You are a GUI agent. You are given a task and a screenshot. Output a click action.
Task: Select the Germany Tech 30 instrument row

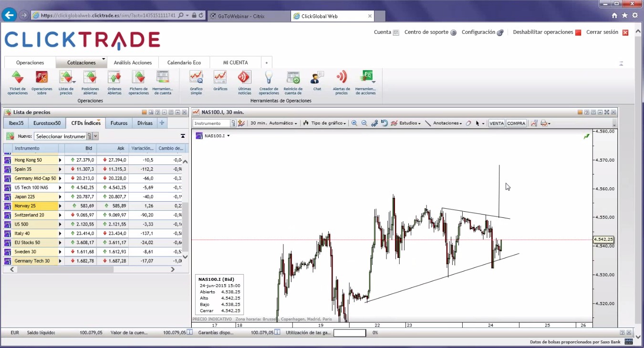click(93, 261)
